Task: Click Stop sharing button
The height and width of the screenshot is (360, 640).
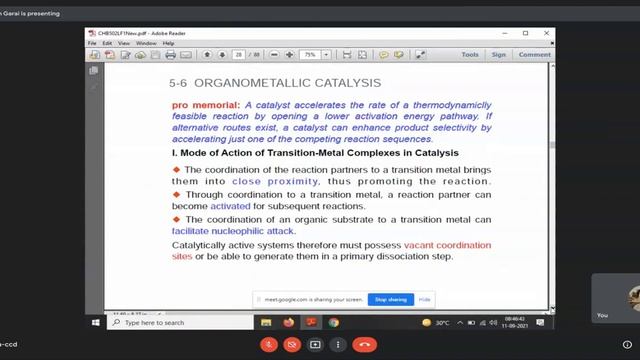Action: 391,300
